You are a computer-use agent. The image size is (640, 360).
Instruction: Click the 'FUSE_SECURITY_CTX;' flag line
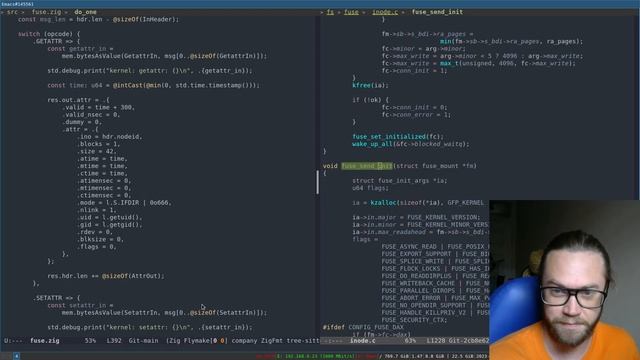pos(414,320)
